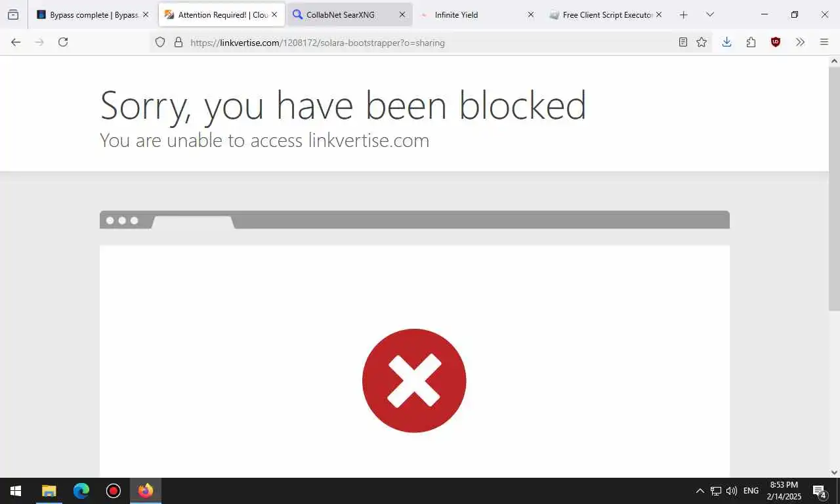Screen dimensions: 840x504
Task: Go back to the previous page
Action: (x=16, y=42)
